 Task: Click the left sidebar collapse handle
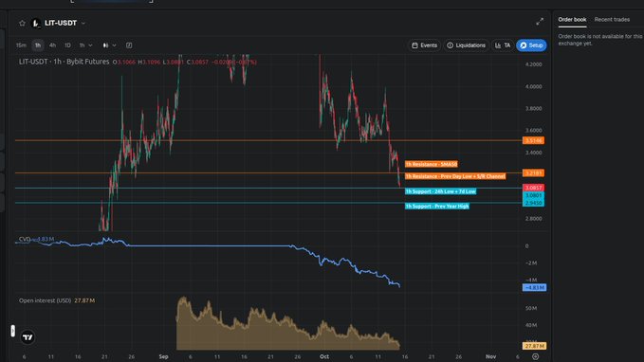coord(12,331)
